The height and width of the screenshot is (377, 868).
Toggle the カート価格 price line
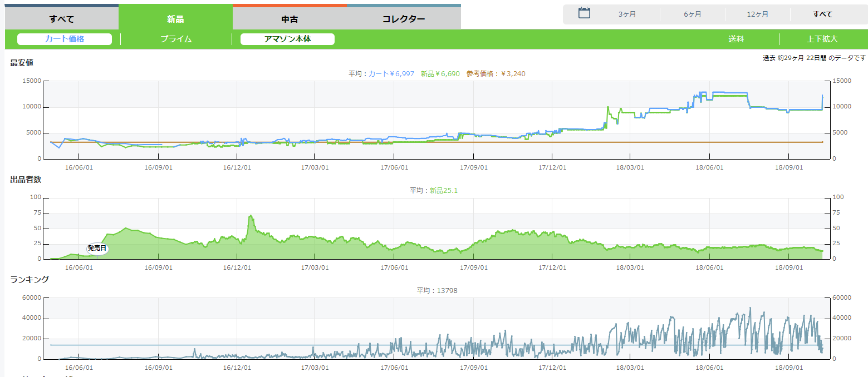click(65, 39)
